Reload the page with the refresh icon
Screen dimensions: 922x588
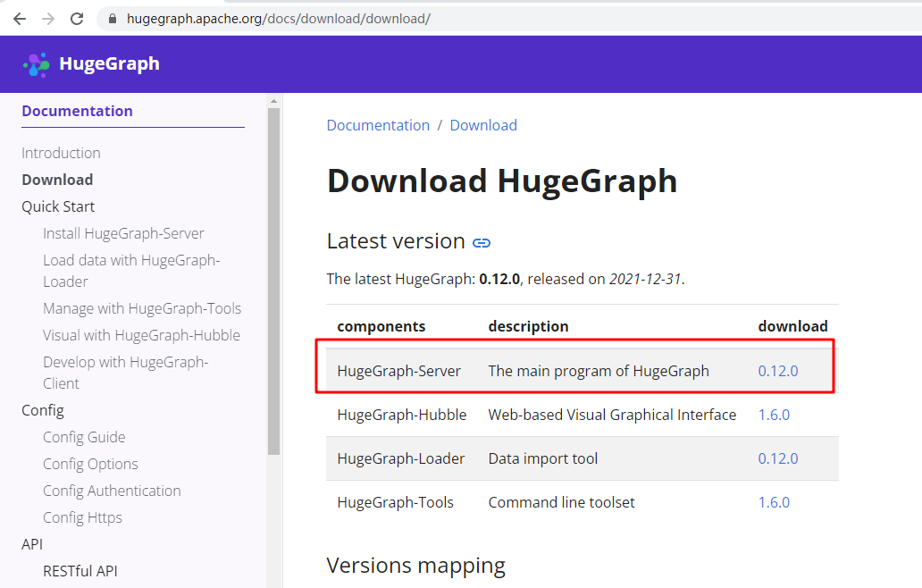point(77,19)
